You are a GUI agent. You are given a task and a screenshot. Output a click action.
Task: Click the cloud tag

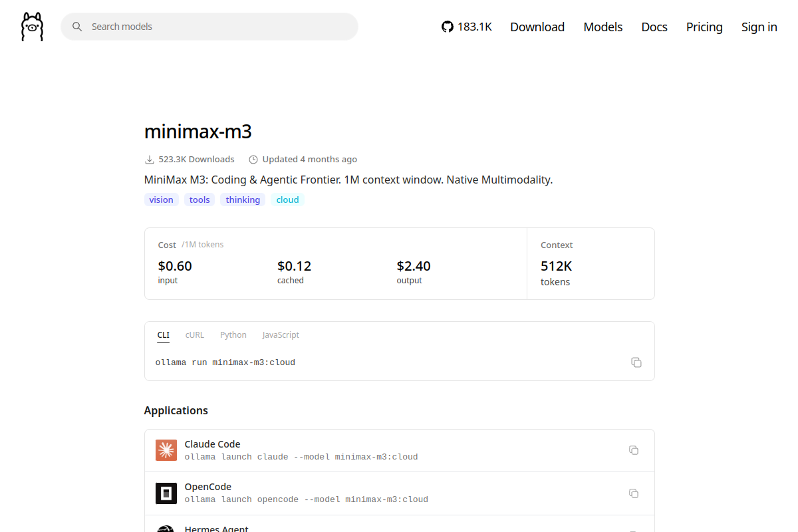tap(287, 199)
